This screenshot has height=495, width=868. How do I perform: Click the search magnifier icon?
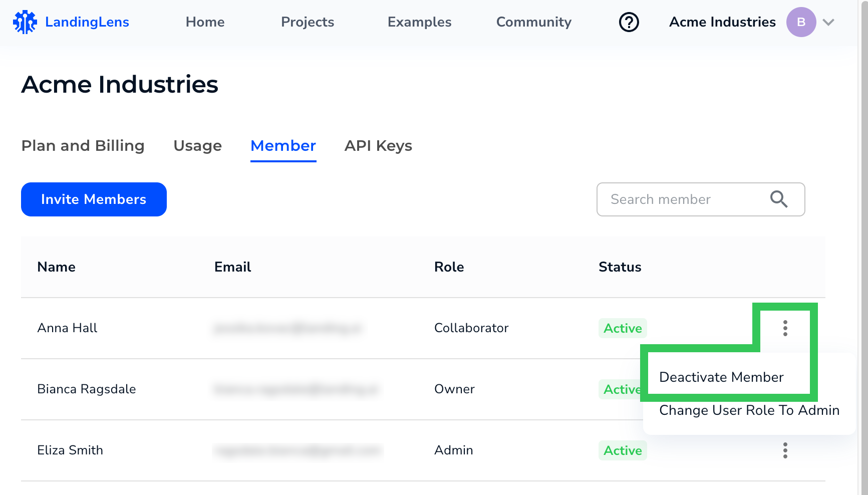click(779, 199)
